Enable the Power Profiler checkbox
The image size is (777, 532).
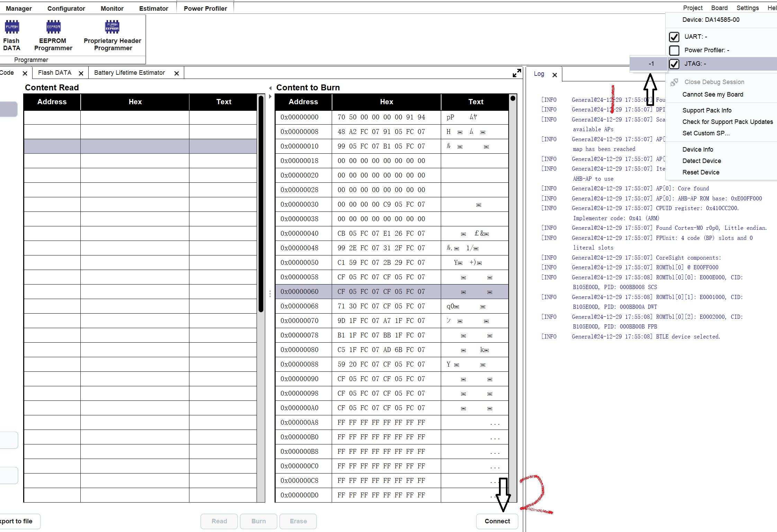point(674,50)
